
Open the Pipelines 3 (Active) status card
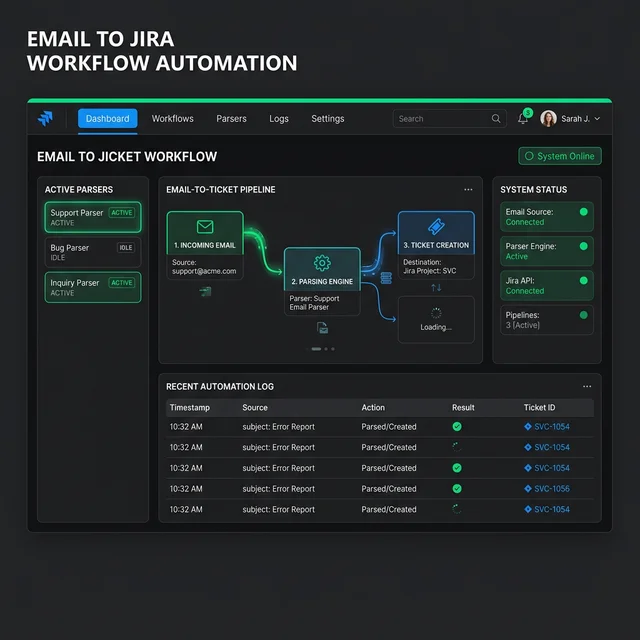(547, 320)
